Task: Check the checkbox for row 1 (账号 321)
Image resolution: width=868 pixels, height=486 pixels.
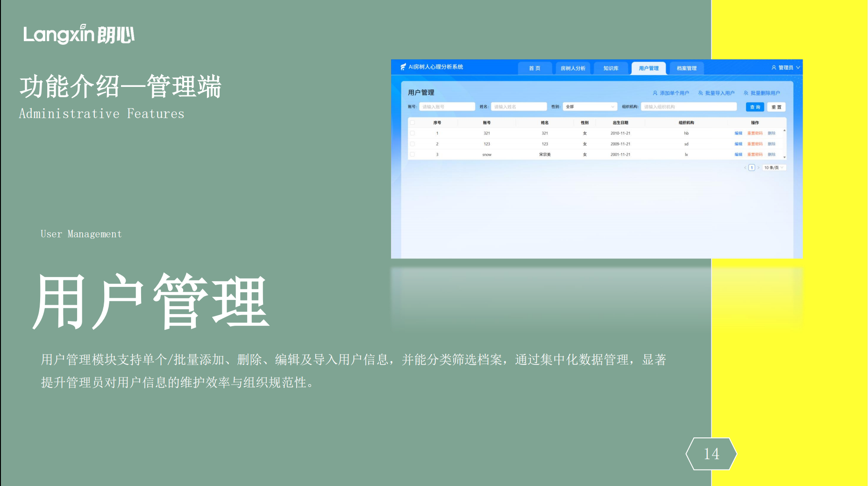Action: [x=412, y=133]
